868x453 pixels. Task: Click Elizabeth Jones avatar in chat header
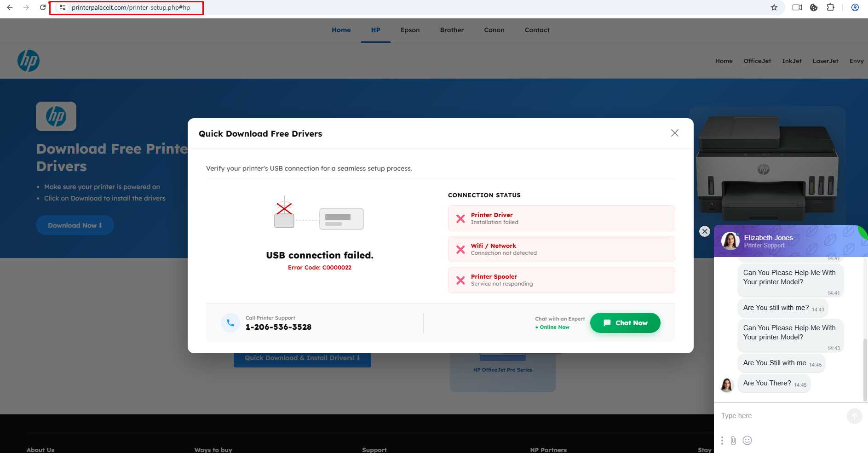(x=730, y=241)
